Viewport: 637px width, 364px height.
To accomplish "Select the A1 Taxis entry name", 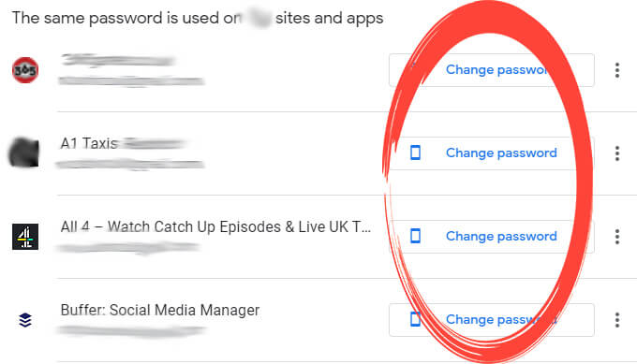I will coord(89,144).
